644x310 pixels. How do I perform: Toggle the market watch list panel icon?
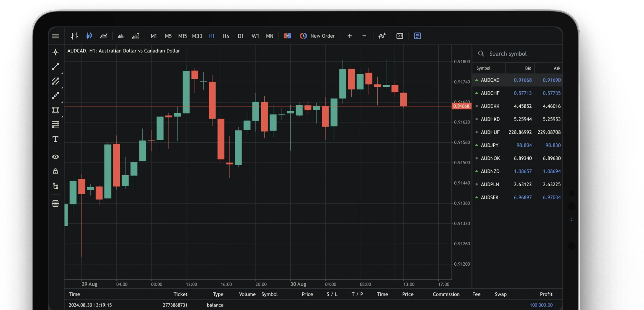point(417,36)
